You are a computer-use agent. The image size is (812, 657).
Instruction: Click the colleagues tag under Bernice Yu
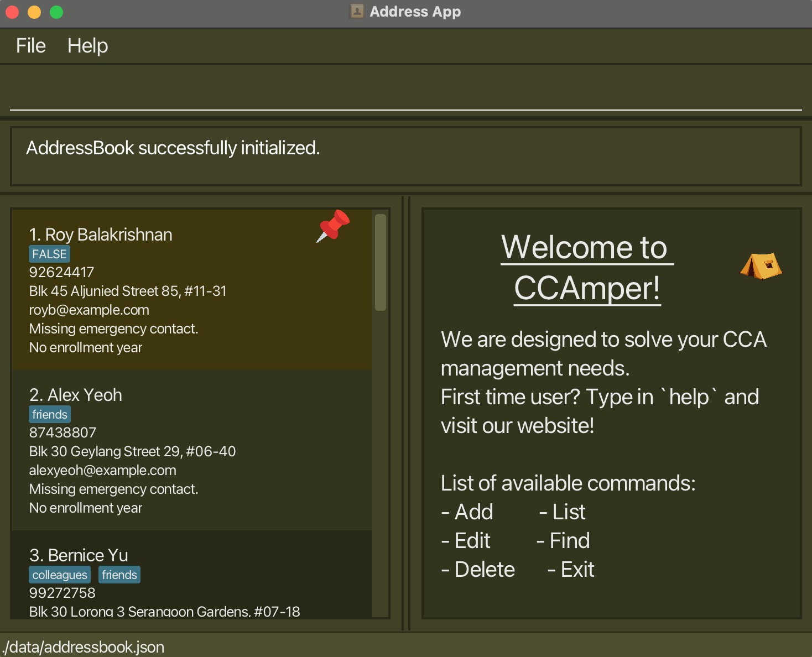coord(60,575)
